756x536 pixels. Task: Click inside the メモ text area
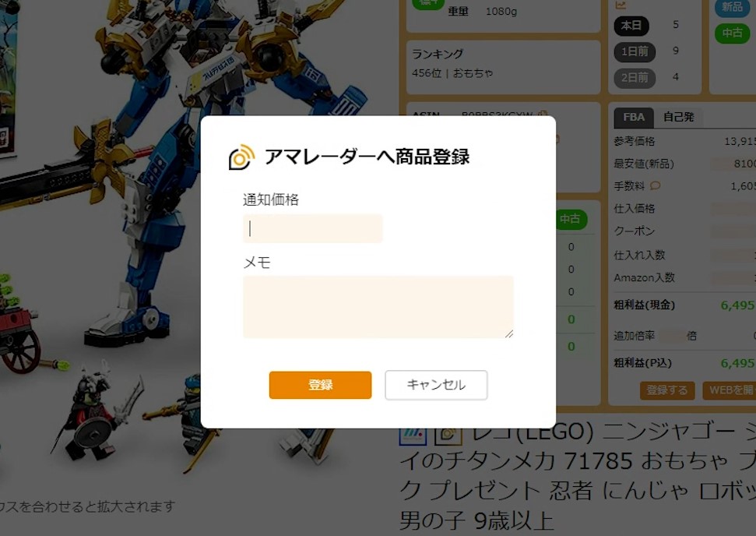pyautogui.click(x=378, y=307)
